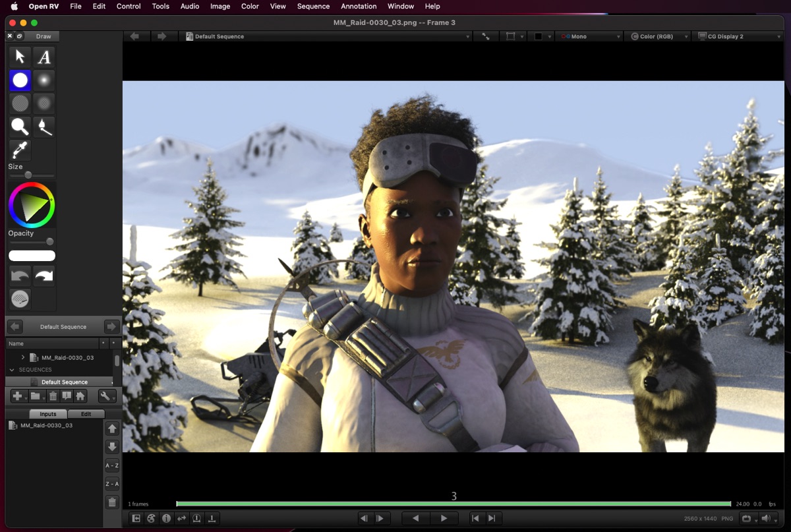Open the session manager icon in bottom toolbar
This screenshot has width=791, height=532.
[136, 518]
